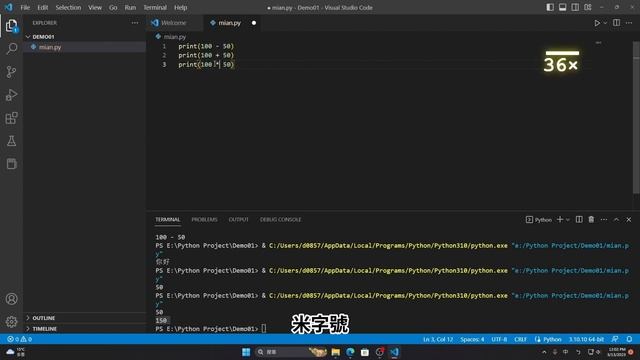Screen dimensions: 640x360
Task: Switch to the Welcome tab
Action: click(x=174, y=23)
